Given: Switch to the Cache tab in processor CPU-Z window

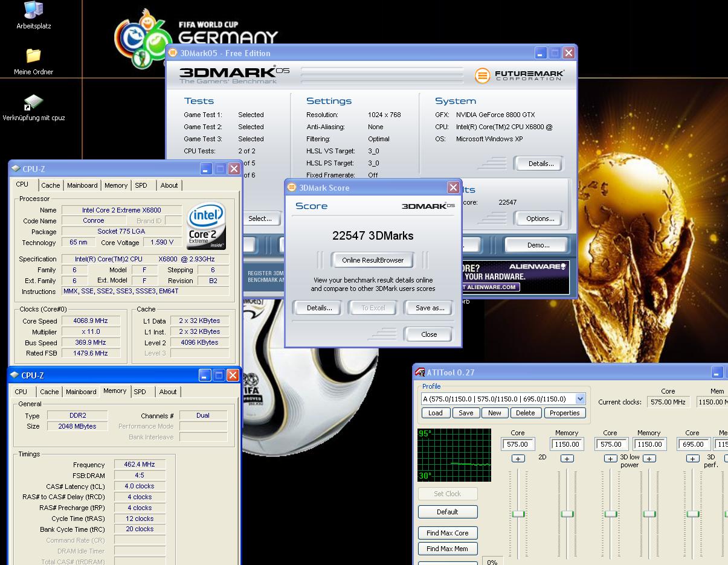Looking at the screenshot, I should pyautogui.click(x=51, y=185).
